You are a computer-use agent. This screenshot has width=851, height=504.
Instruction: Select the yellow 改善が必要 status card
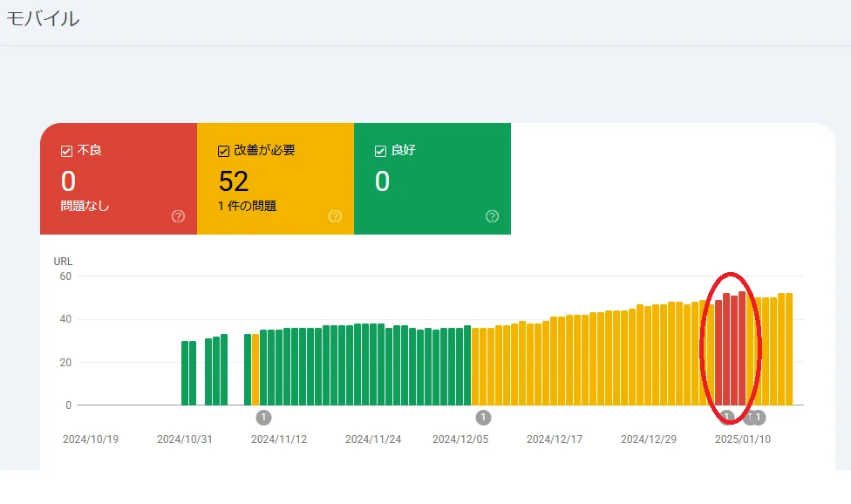click(276, 179)
